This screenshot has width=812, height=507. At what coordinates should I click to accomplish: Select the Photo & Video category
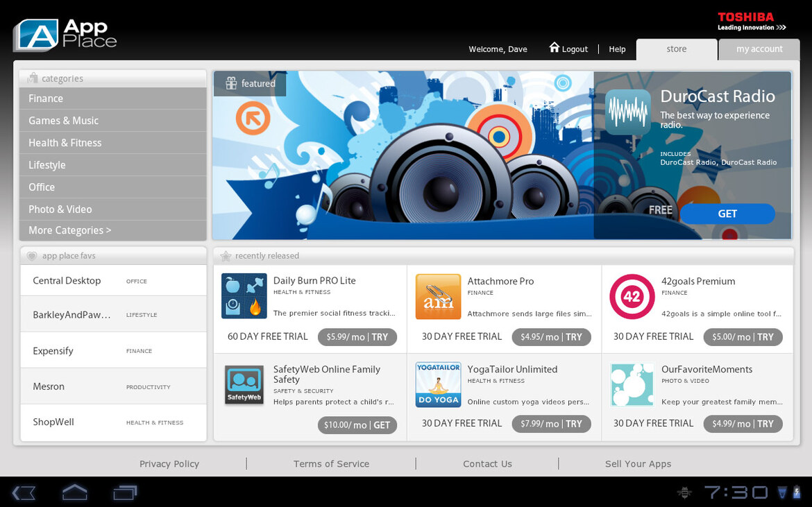(x=113, y=209)
